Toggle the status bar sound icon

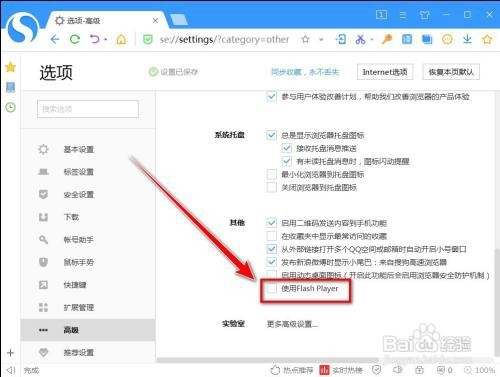point(397,370)
